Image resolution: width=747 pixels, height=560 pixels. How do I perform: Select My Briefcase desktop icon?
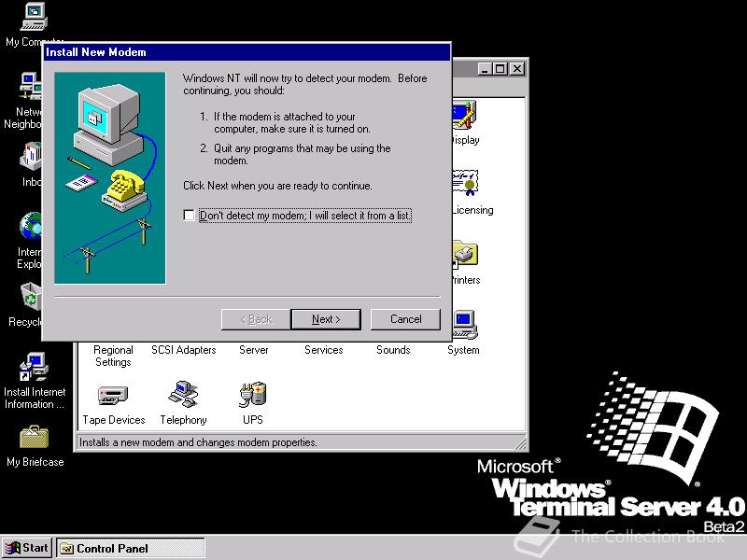34,437
